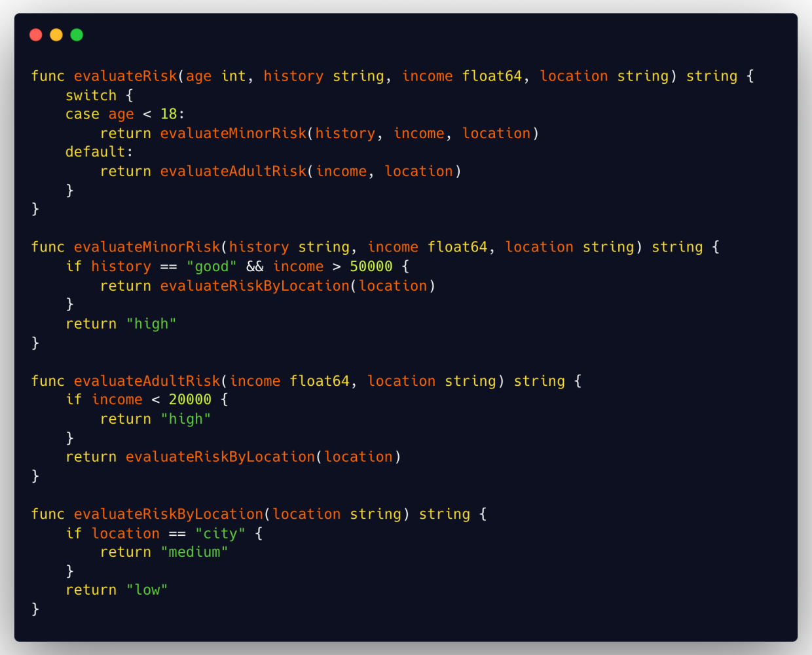Click the switch keyword
812x655 pixels.
91,95
